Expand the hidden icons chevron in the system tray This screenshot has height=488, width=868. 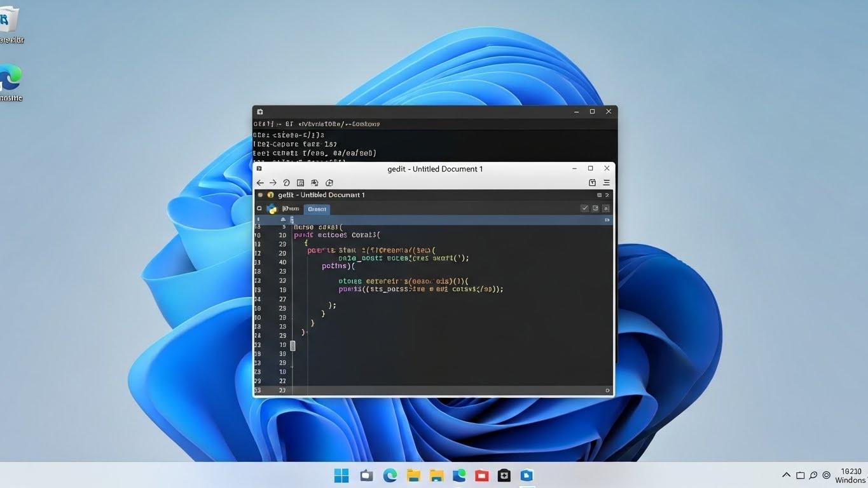coord(787,475)
